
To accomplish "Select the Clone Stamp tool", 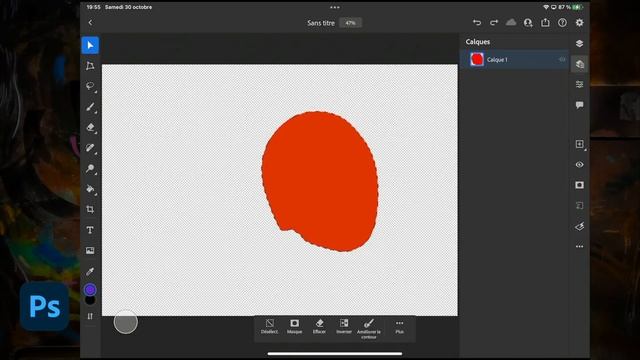I will [90, 169].
